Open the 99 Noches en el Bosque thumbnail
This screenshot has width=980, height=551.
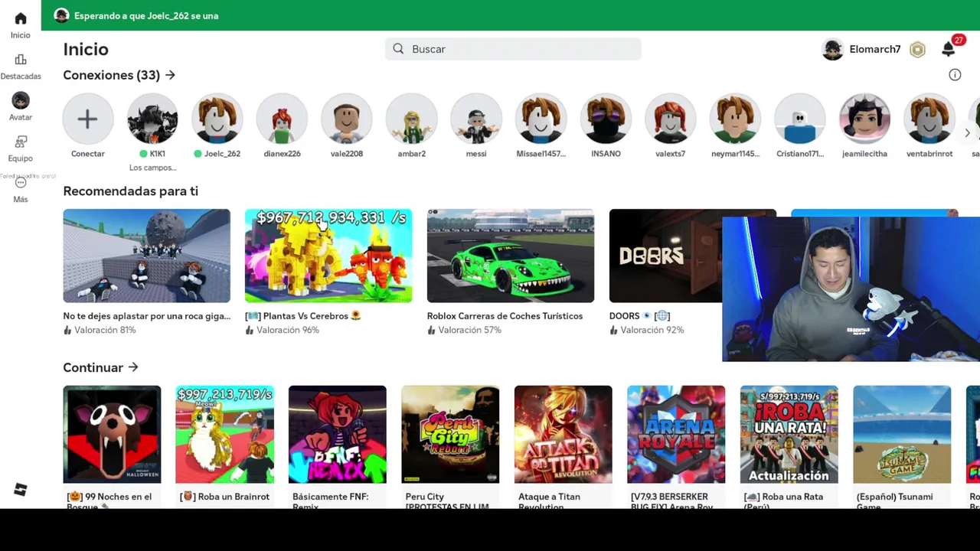(112, 434)
